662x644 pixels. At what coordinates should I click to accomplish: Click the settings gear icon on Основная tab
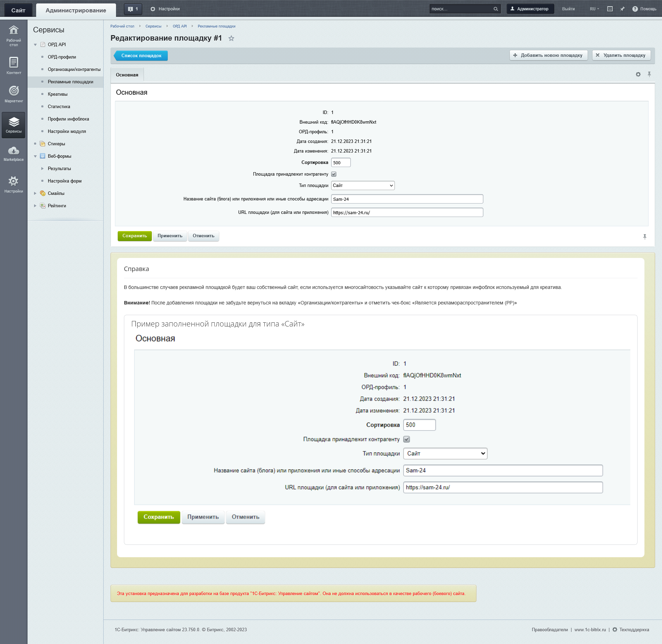point(638,74)
